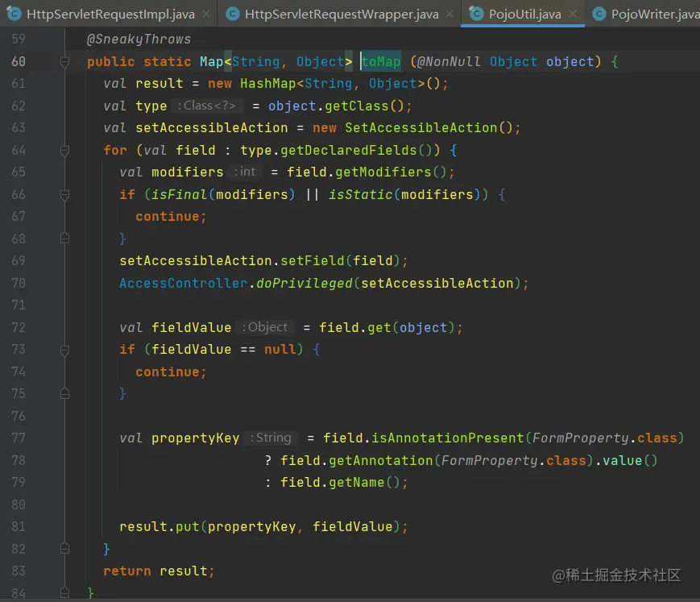Close the HttpServletRequestWrapper.java tab

(449, 15)
